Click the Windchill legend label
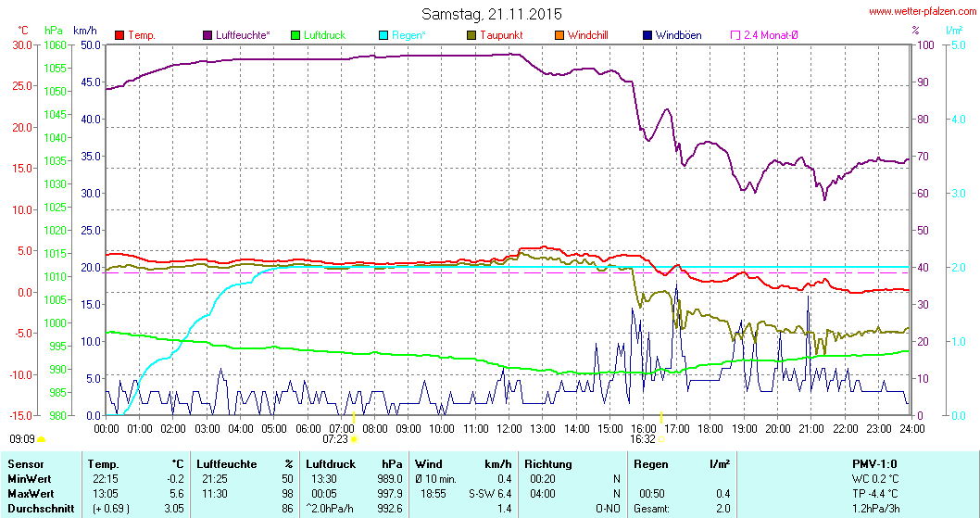 pyautogui.click(x=587, y=35)
